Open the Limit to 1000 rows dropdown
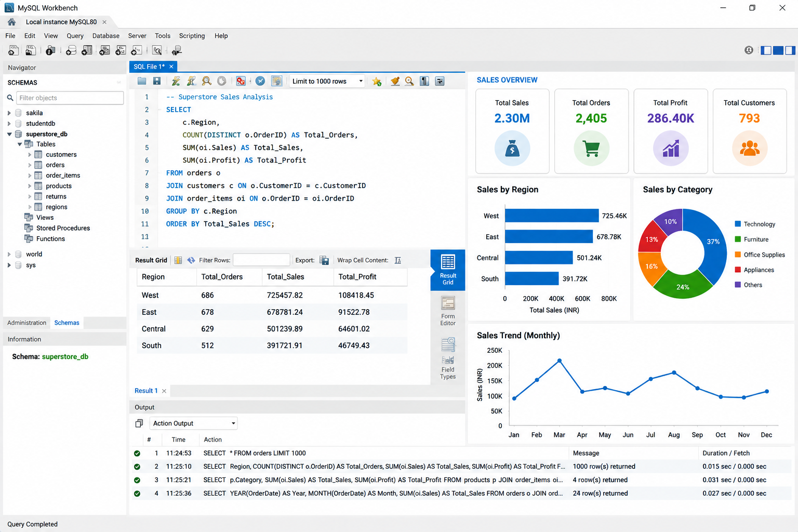The height and width of the screenshot is (532, 798). click(x=327, y=81)
